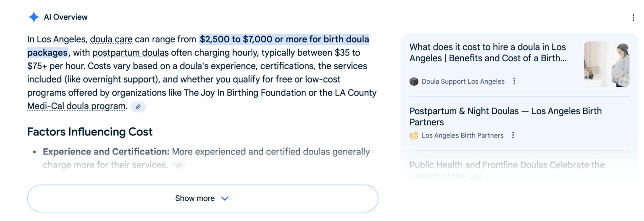
Task: Open "Public Health and Frontline Doulas" result
Action: coord(507,165)
